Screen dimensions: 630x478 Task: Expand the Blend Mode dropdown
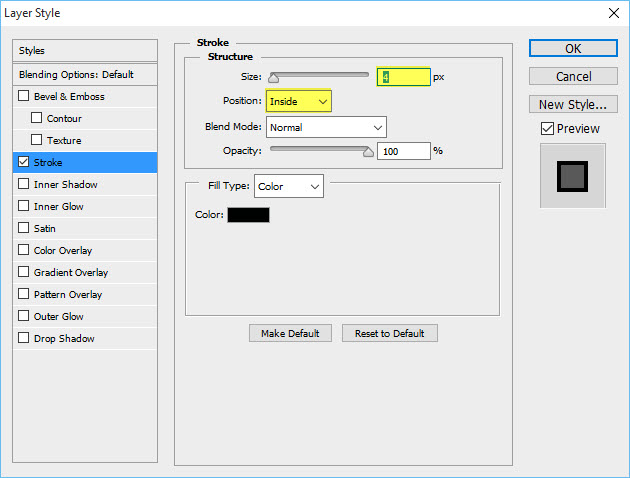coord(326,127)
